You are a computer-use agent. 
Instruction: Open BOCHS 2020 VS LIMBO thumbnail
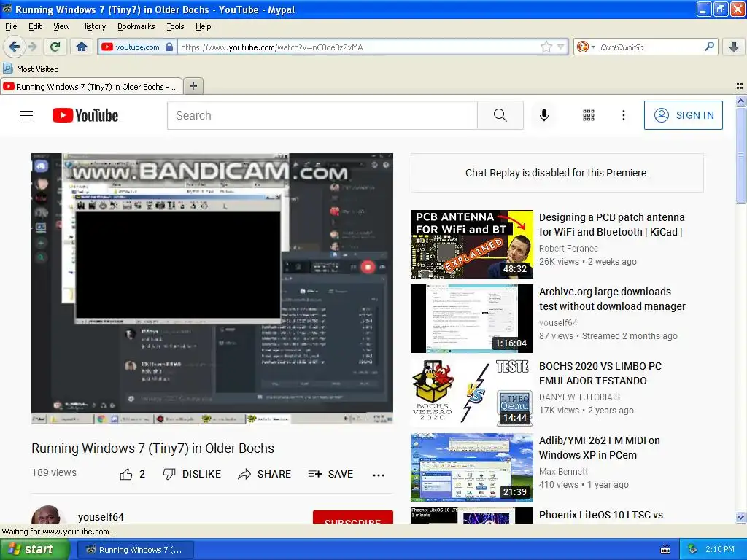[x=472, y=393]
